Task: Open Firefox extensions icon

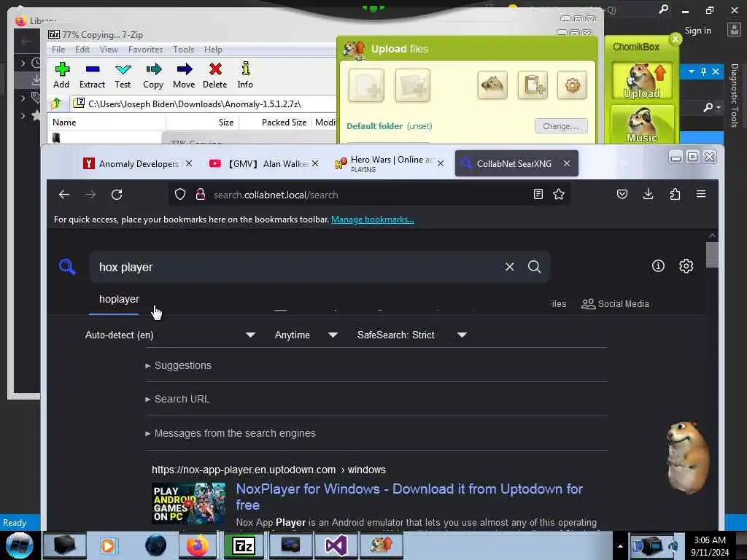Action: click(675, 194)
